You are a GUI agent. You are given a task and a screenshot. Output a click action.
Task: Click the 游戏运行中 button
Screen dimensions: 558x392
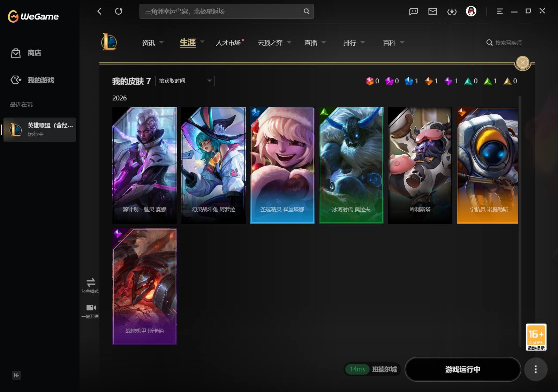pyautogui.click(x=463, y=369)
